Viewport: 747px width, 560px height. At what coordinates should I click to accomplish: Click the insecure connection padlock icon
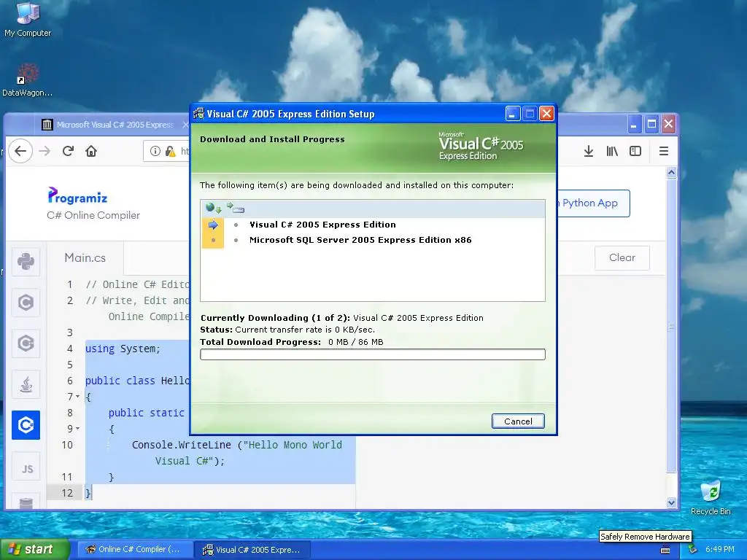coord(169,151)
